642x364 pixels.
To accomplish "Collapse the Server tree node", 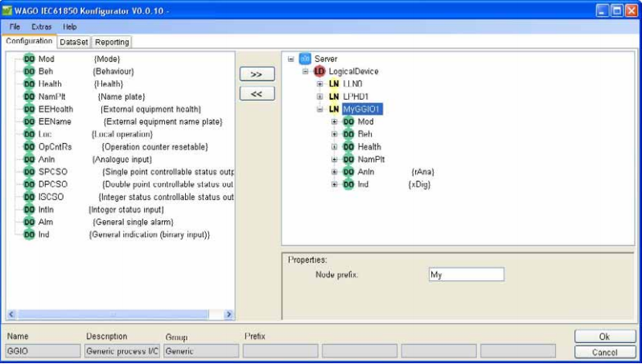I will (x=290, y=59).
